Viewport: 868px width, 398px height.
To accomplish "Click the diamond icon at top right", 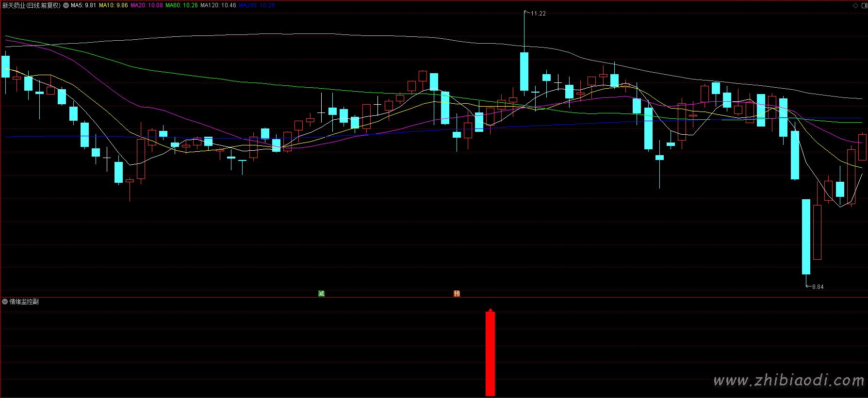I will 855,5.
